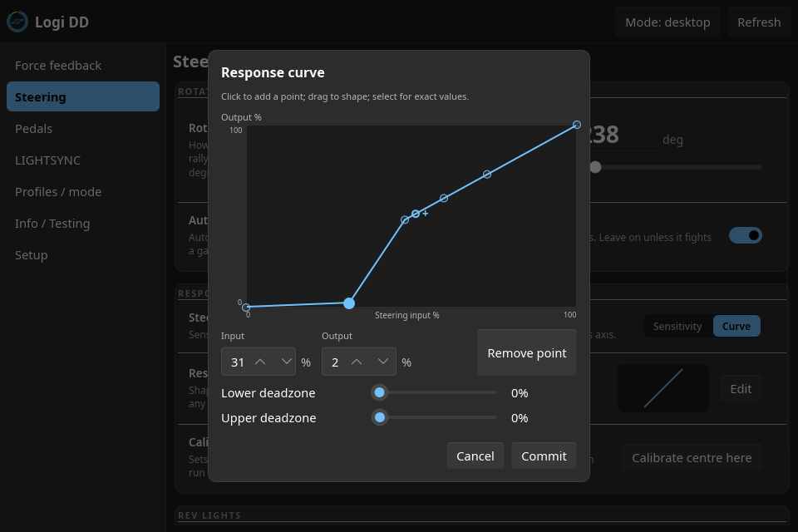Click the Logi DD app logo icon
The image size is (798, 532).
point(17,22)
